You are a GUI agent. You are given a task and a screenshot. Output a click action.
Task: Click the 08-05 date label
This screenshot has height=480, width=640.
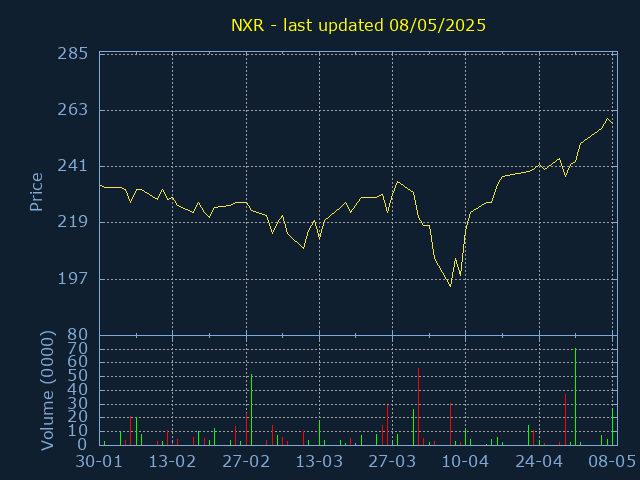coord(611,462)
